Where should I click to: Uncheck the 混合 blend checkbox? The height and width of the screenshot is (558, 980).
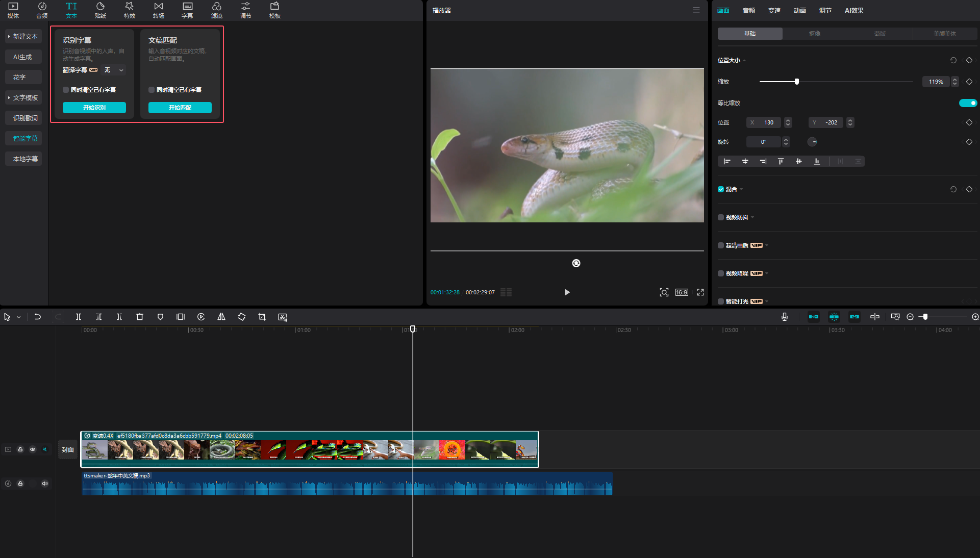pyautogui.click(x=721, y=189)
